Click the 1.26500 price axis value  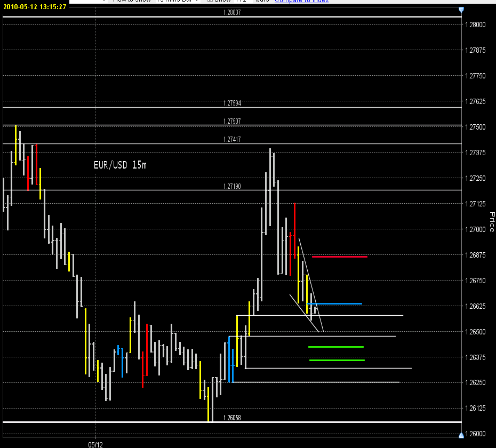point(475,332)
